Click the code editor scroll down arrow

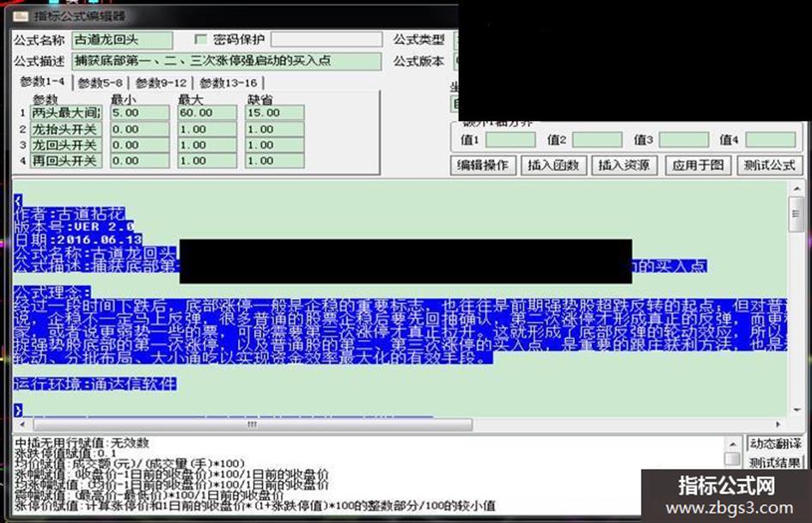click(797, 410)
